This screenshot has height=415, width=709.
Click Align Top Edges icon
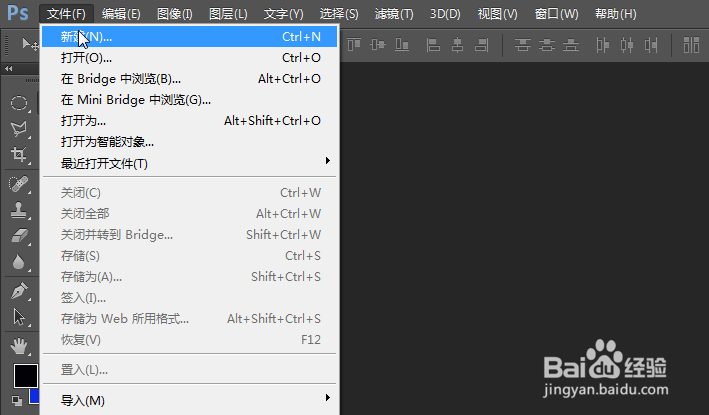tap(354, 45)
